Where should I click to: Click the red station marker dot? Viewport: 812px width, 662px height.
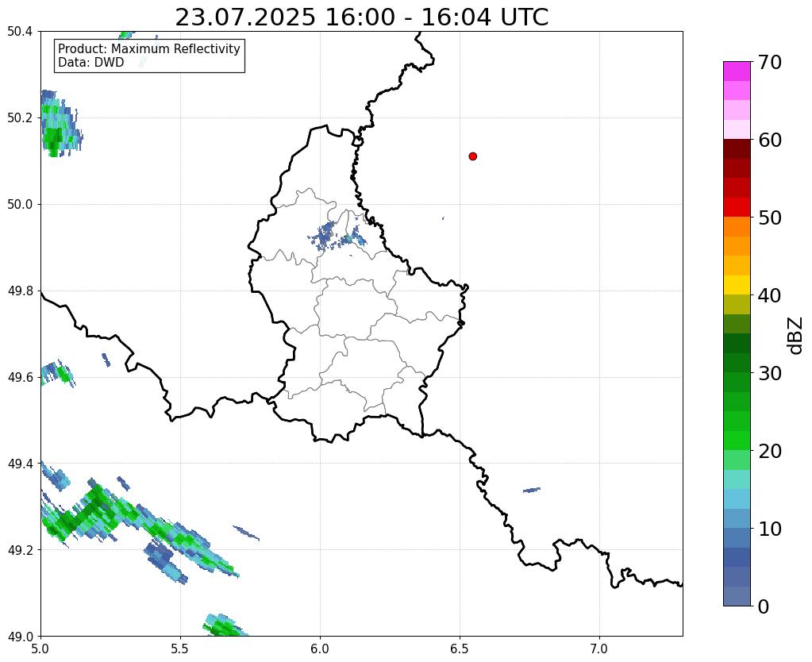click(473, 156)
